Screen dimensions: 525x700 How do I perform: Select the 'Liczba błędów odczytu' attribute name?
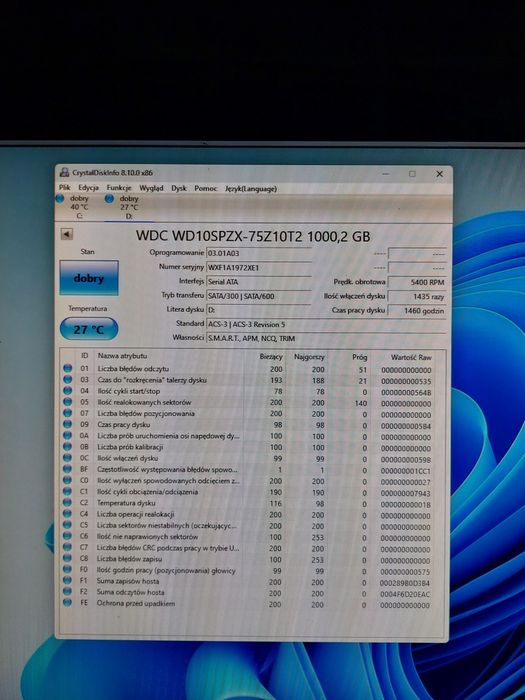coord(133,369)
